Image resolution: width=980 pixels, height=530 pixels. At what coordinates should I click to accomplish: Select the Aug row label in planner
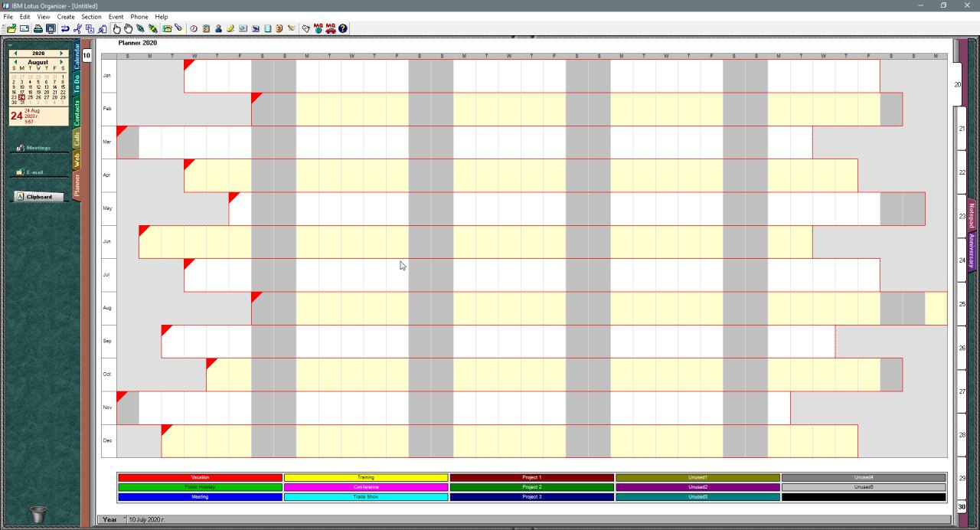point(107,308)
